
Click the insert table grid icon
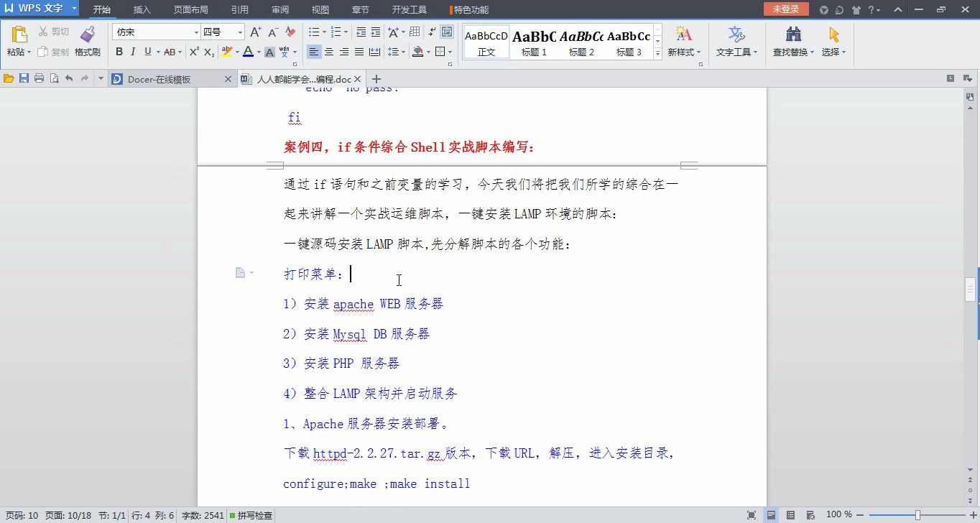point(415,32)
